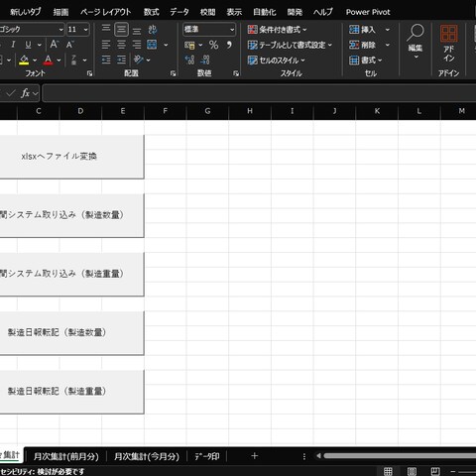Screen dimensions: 476x476
Task: Open Power Pivot ribbon tab
Action: coord(368,12)
